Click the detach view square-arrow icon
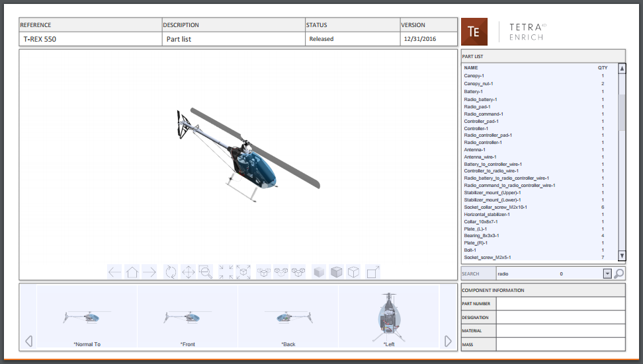The height and width of the screenshot is (364, 643). pos(372,272)
